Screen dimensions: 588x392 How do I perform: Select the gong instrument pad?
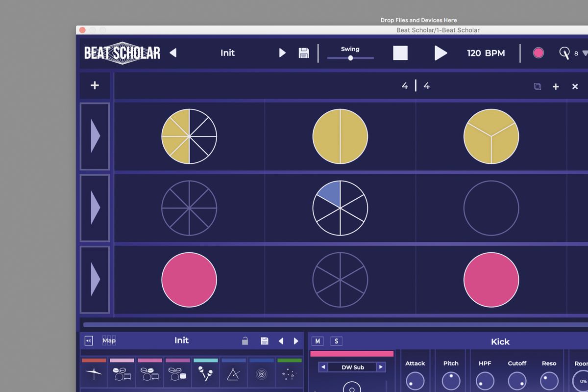[262, 375]
